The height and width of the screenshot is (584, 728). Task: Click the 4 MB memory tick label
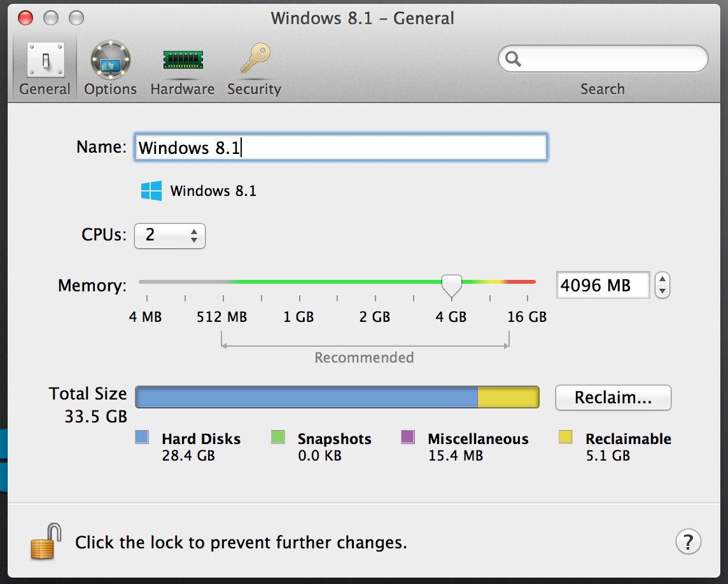tap(145, 317)
